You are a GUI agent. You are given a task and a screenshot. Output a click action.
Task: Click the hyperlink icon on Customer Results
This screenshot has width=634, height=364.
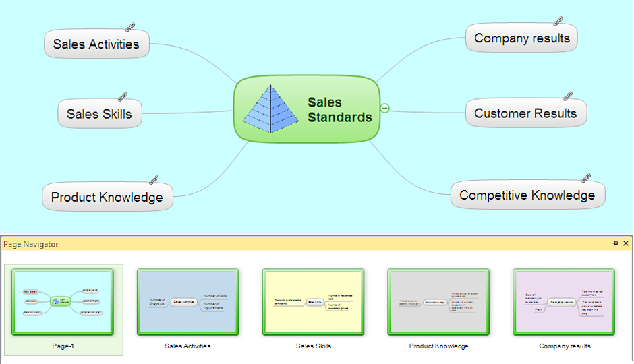point(568,96)
